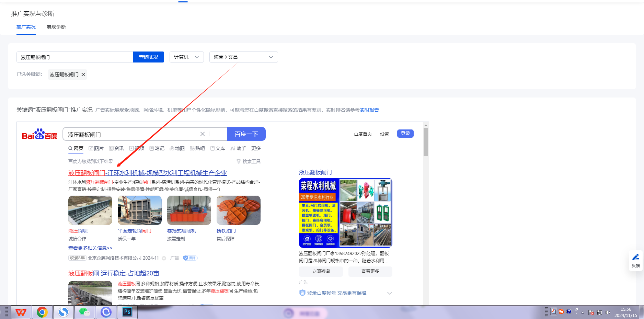Click the edit icon on 荣程水利机械 banner

[319, 239]
